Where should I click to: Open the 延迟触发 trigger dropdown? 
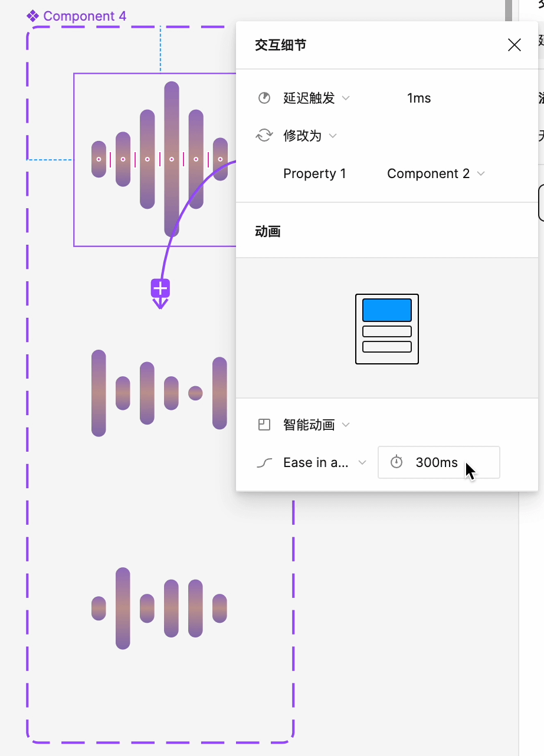pyautogui.click(x=316, y=98)
